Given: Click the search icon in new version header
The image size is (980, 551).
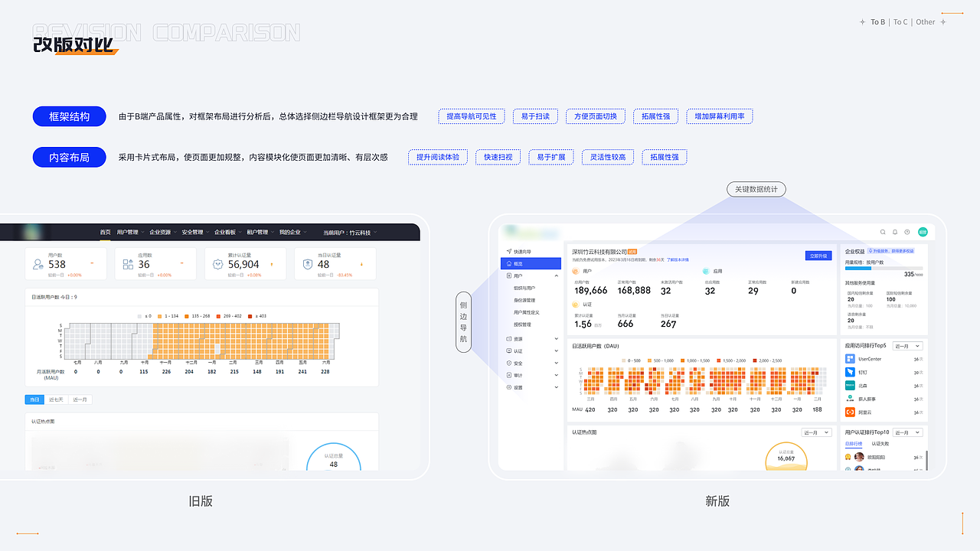Looking at the screenshot, I should tap(883, 232).
